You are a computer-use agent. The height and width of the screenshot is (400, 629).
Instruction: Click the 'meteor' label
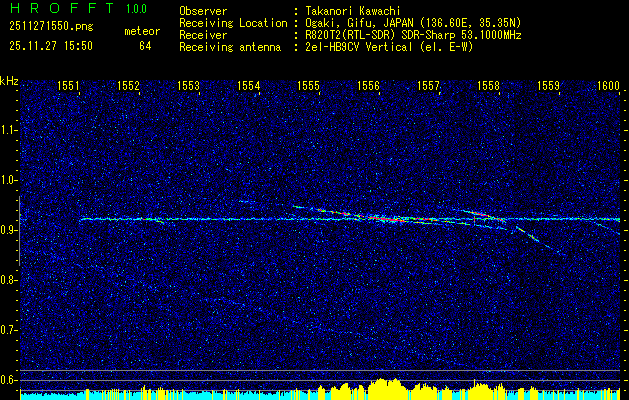coord(142,31)
